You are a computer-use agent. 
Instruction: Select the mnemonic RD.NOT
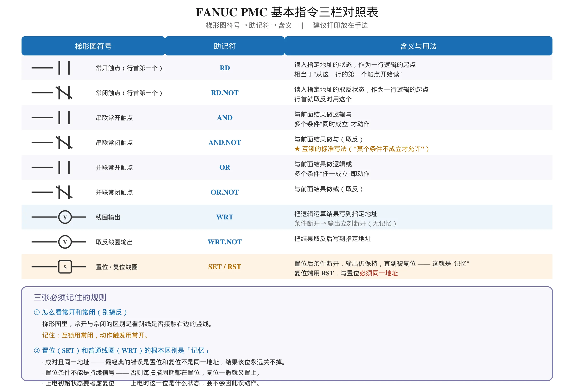225,93
